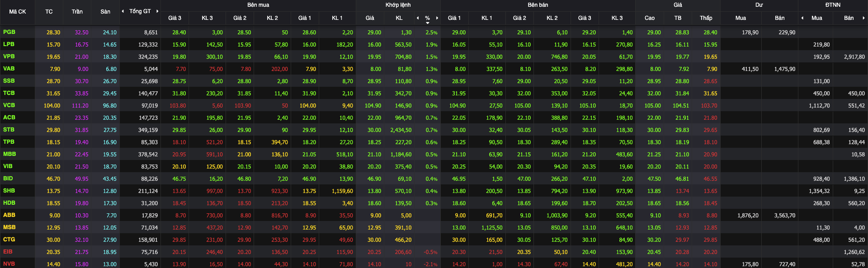The width and height of the screenshot is (868, 268).
Task: Click EIB change percent -0.5%
Action: tap(430, 252)
